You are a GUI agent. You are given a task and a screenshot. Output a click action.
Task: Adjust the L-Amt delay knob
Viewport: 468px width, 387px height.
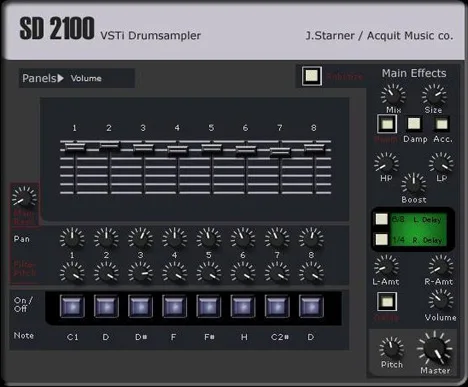386,266
